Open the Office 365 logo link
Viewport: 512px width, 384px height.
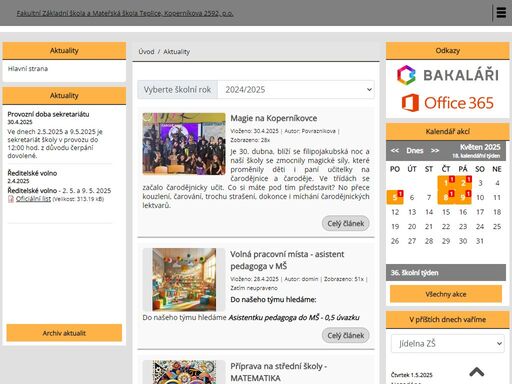448,103
